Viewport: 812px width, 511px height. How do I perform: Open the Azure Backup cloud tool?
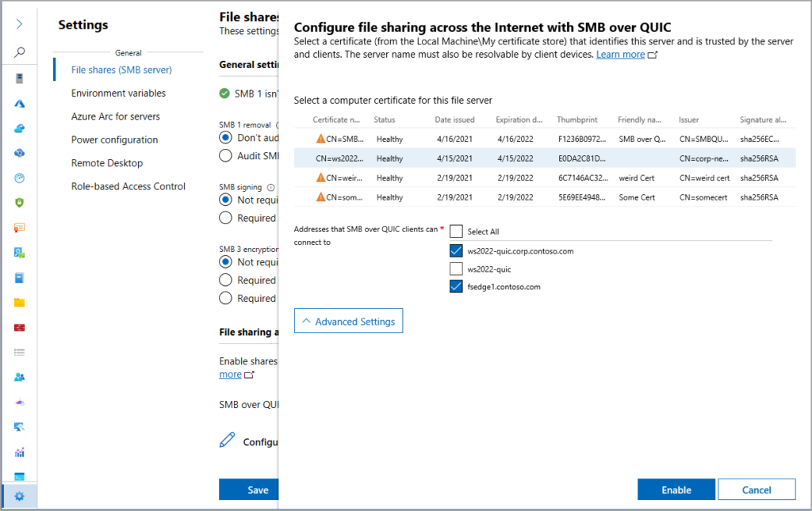click(20, 128)
